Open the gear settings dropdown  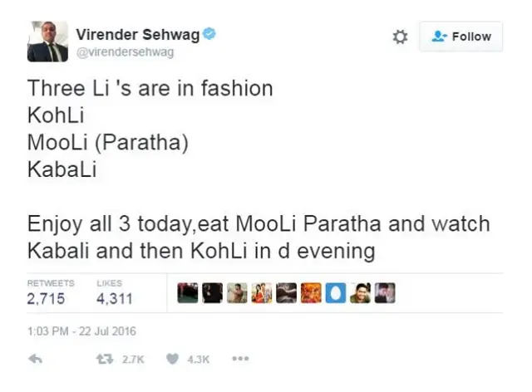(400, 37)
